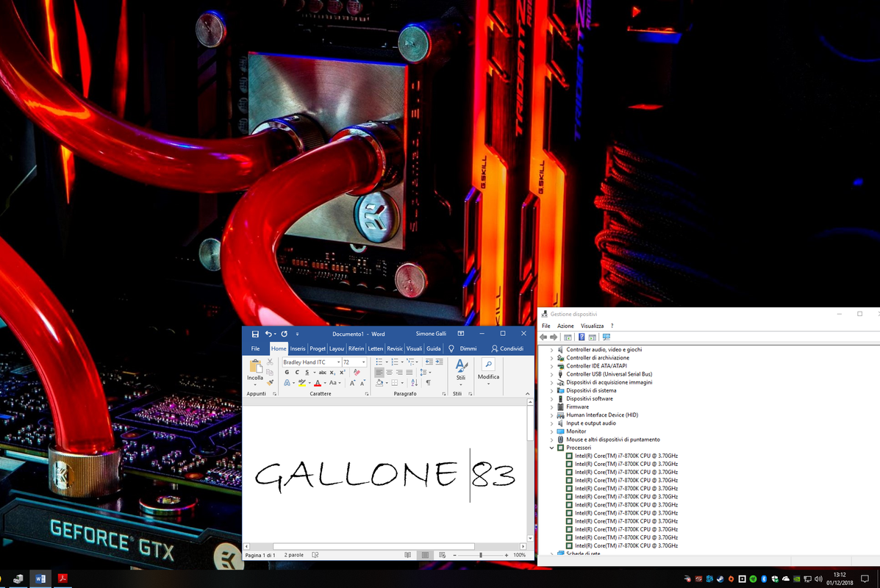
Task: Collapse the Processori tree node
Action: 551,448
